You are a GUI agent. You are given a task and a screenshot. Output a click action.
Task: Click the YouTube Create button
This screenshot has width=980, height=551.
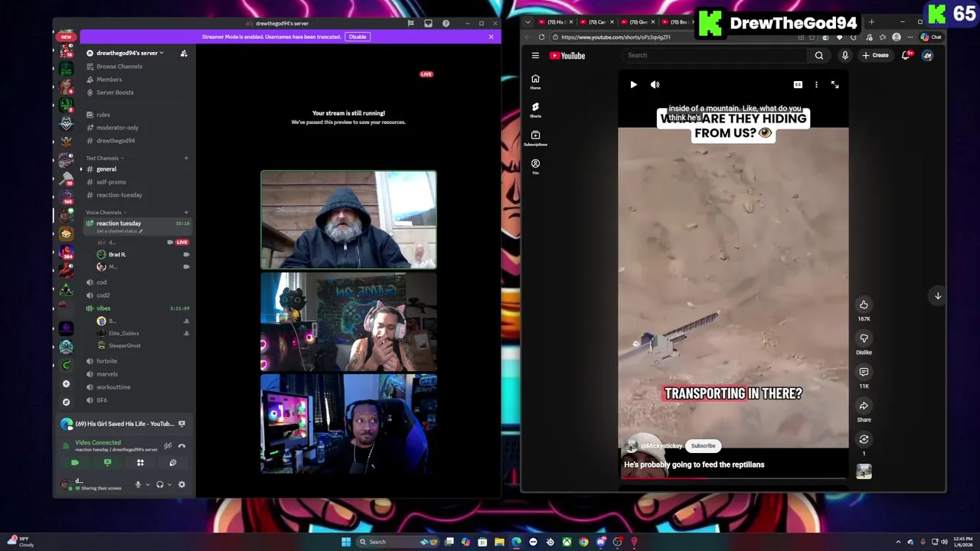(x=875, y=55)
